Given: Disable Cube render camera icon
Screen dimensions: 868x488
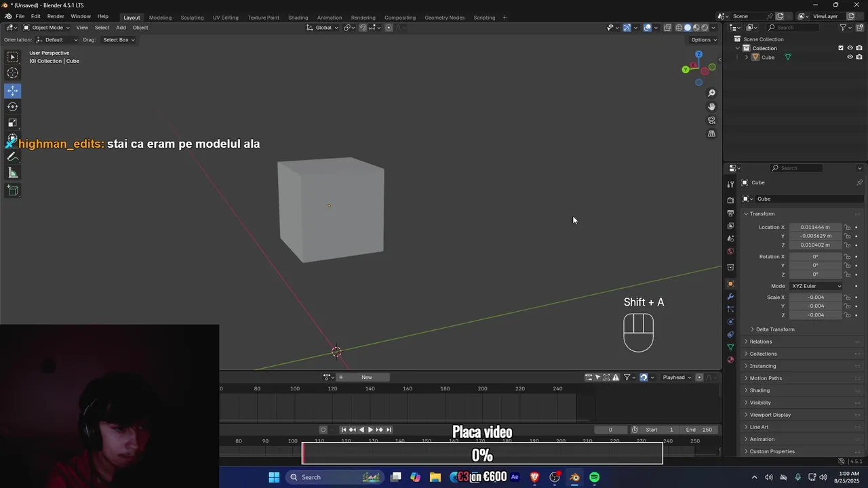Looking at the screenshot, I should coord(859,57).
